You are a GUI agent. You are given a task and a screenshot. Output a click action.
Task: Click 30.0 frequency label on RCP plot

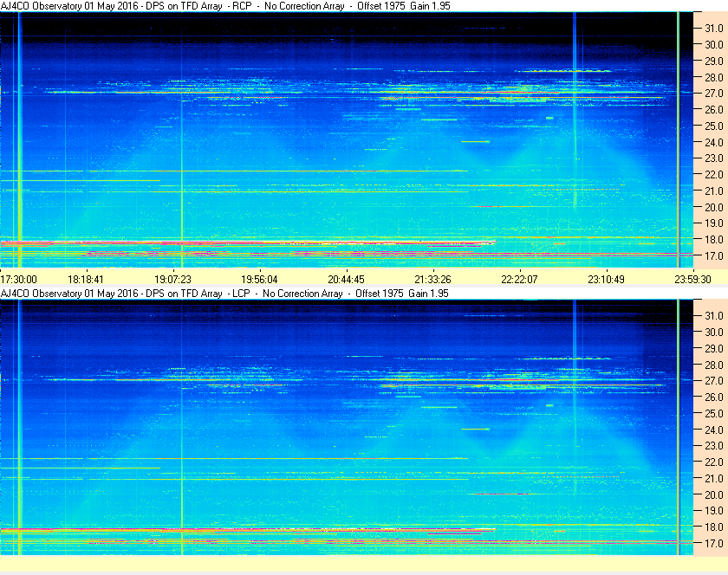pyautogui.click(x=714, y=44)
